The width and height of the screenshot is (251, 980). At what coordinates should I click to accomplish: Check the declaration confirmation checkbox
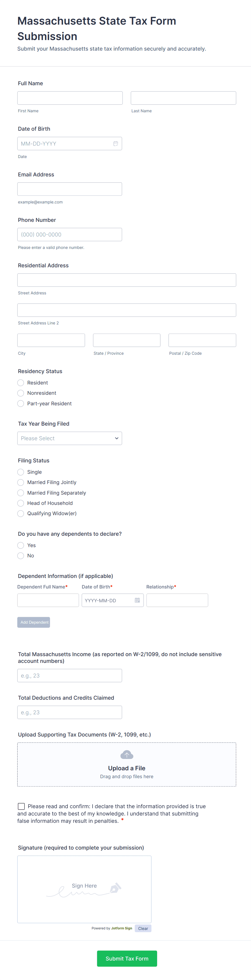[x=21, y=806]
